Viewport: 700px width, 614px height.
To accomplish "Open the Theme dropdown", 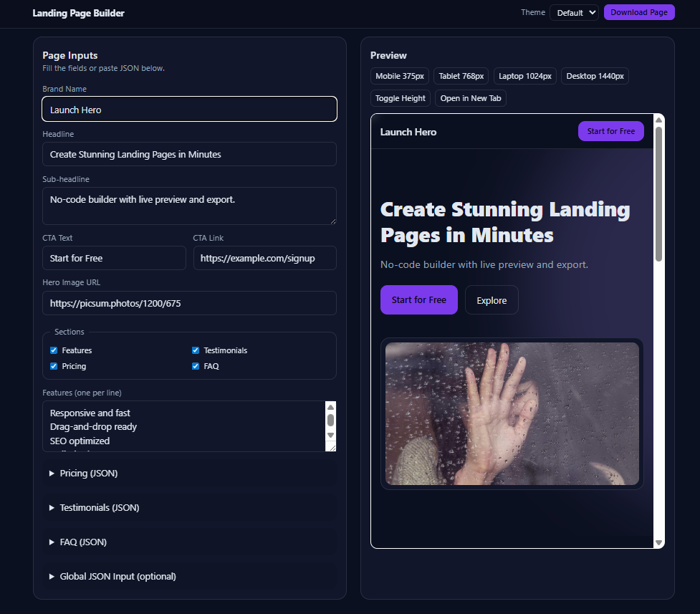I will pos(573,13).
